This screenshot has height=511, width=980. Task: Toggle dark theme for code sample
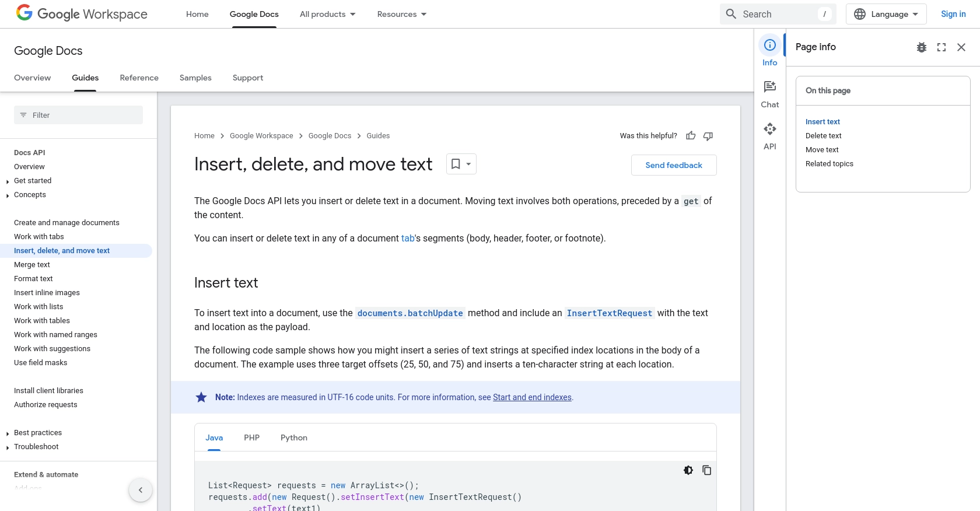coord(688,470)
